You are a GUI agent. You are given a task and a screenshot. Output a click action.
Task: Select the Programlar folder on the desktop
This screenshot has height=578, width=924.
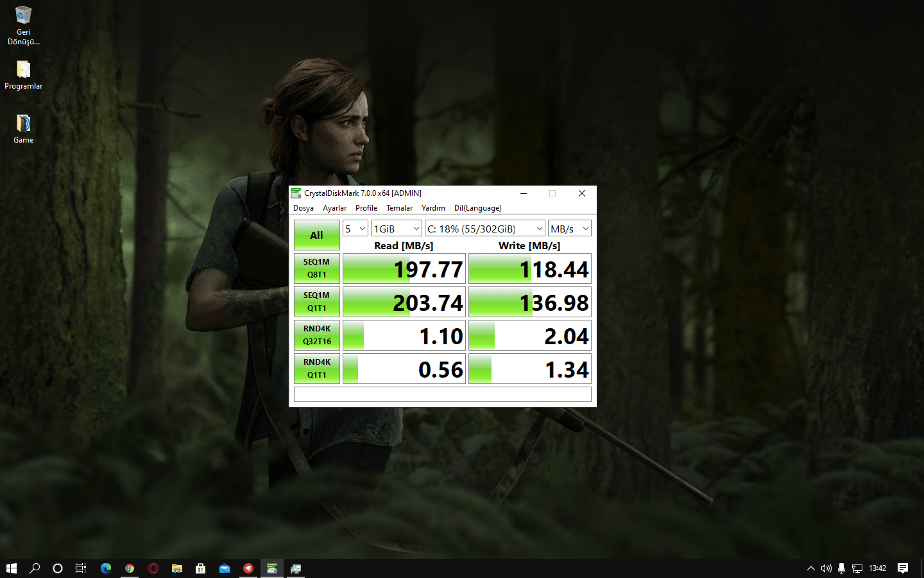click(23, 75)
